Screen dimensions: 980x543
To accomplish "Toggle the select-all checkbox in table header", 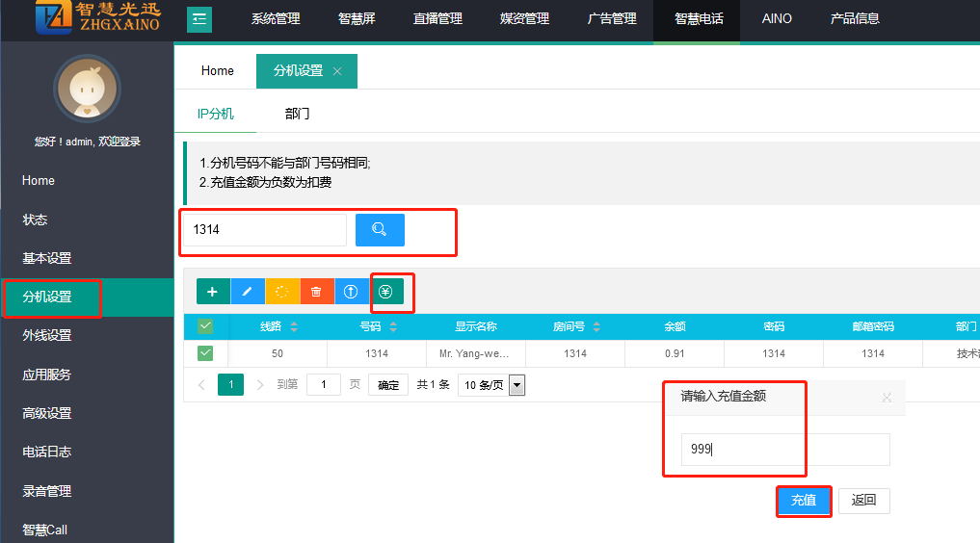I will [x=205, y=326].
